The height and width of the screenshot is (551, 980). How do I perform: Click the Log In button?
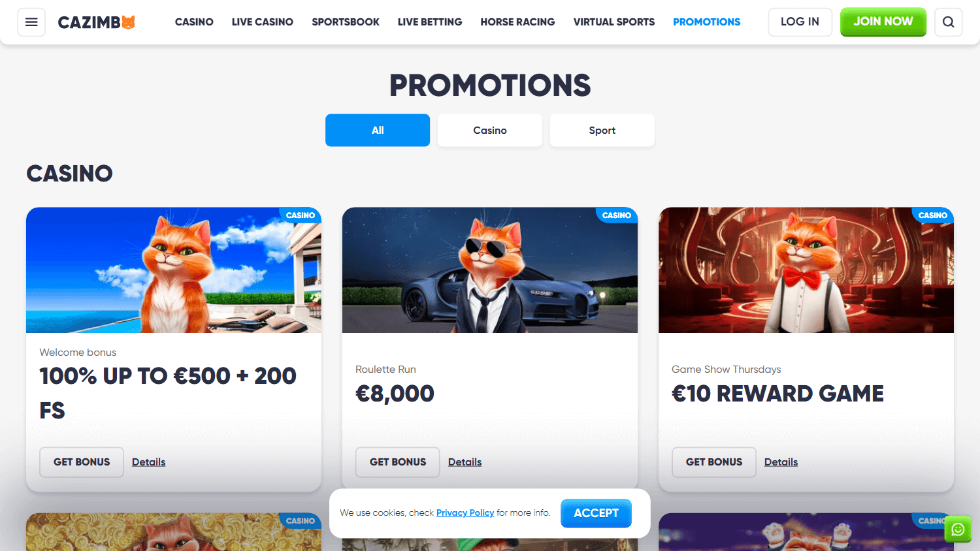(800, 22)
